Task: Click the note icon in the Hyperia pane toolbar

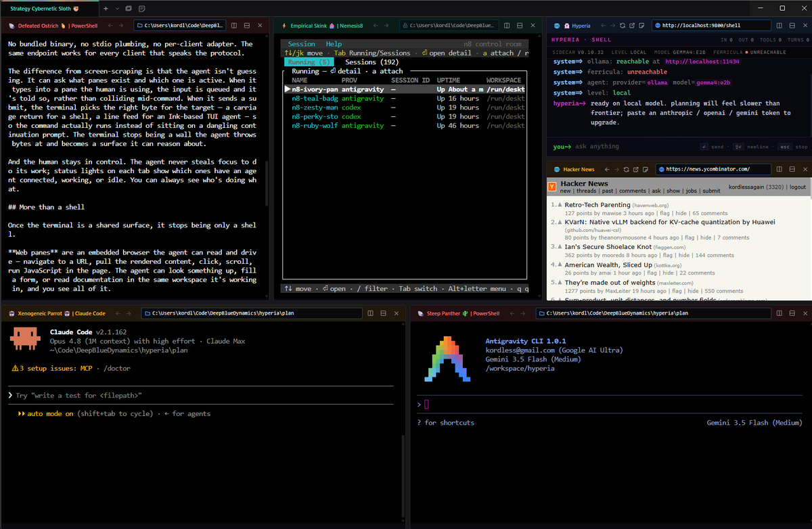Action: 641,26
